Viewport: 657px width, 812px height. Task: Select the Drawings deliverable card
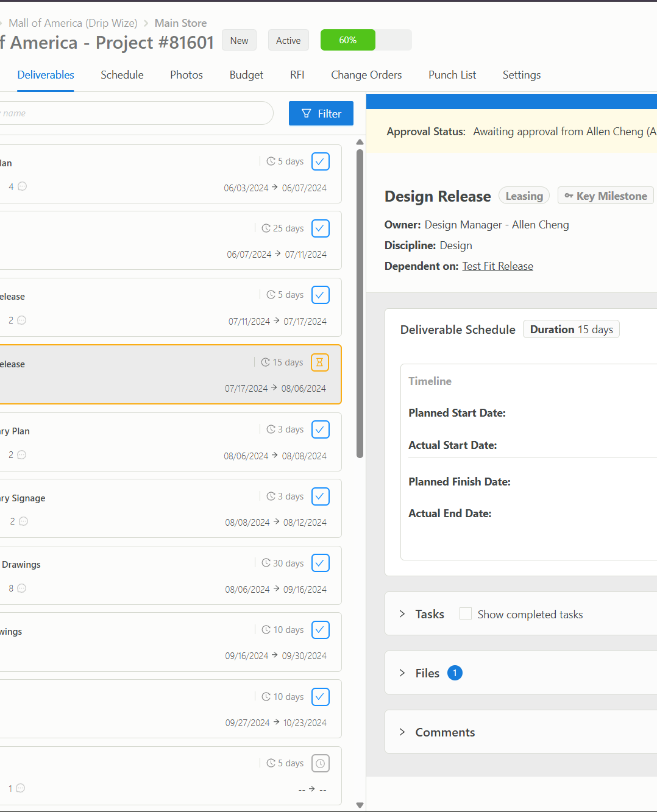[x=171, y=576]
